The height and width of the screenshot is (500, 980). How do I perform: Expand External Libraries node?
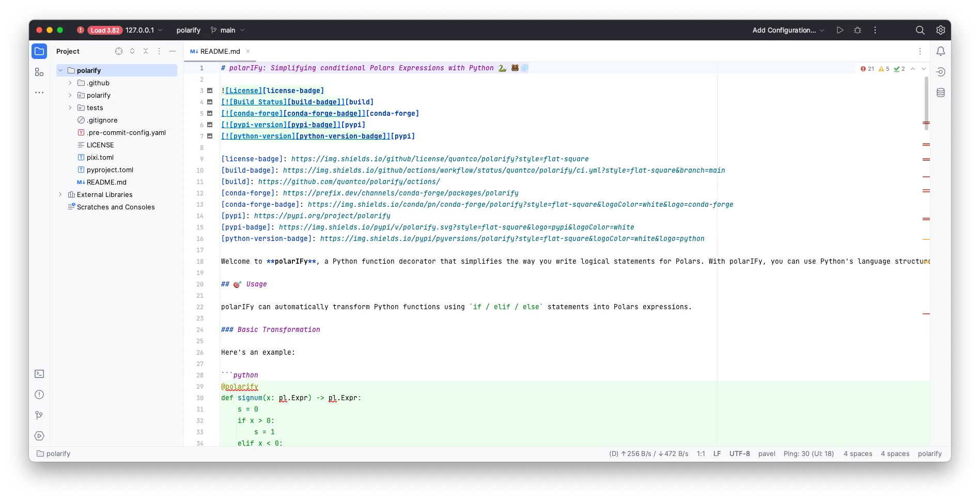[60, 194]
